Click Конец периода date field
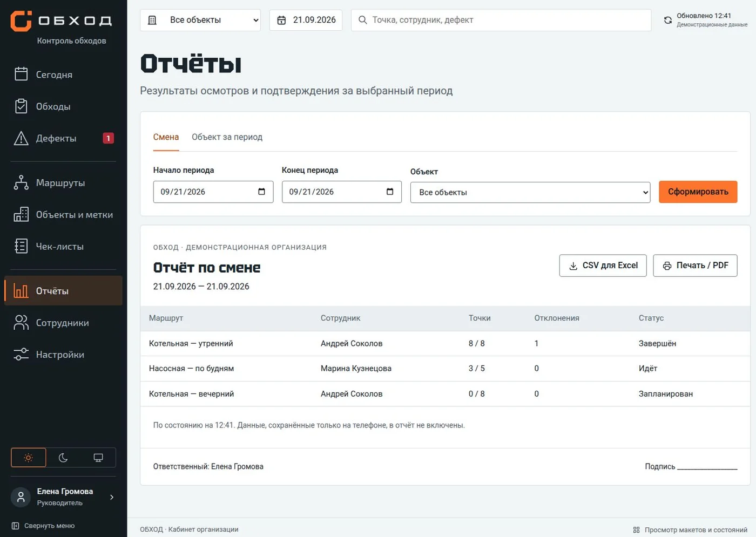The height and width of the screenshot is (537, 756). (x=342, y=192)
